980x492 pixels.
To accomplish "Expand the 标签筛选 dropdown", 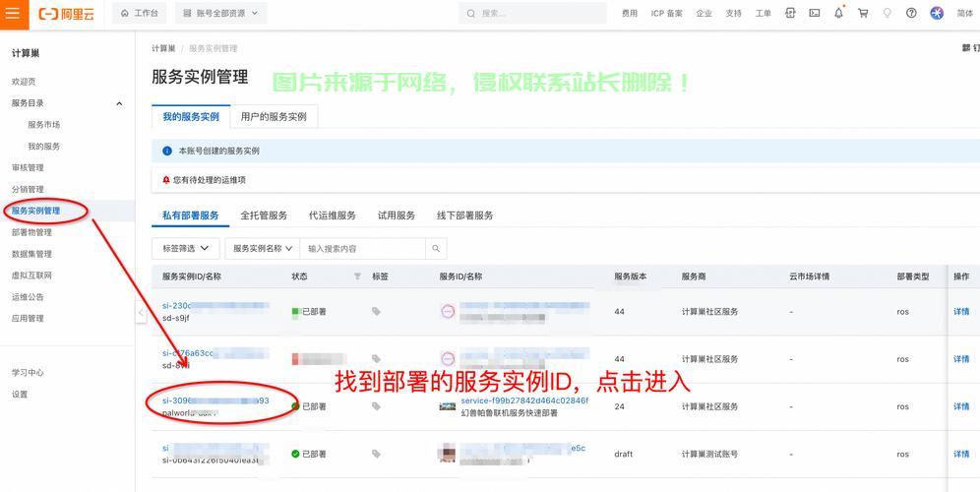I will click(185, 249).
